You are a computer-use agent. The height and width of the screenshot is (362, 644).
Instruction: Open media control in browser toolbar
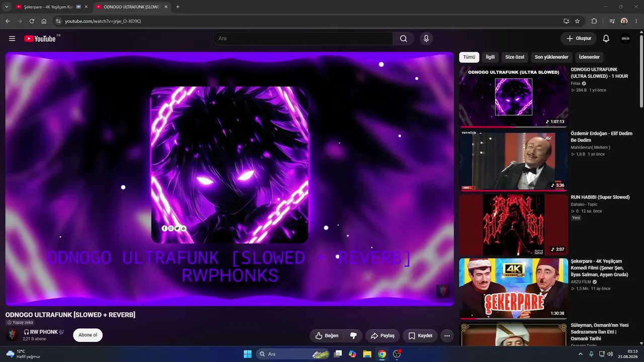pos(612,21)
